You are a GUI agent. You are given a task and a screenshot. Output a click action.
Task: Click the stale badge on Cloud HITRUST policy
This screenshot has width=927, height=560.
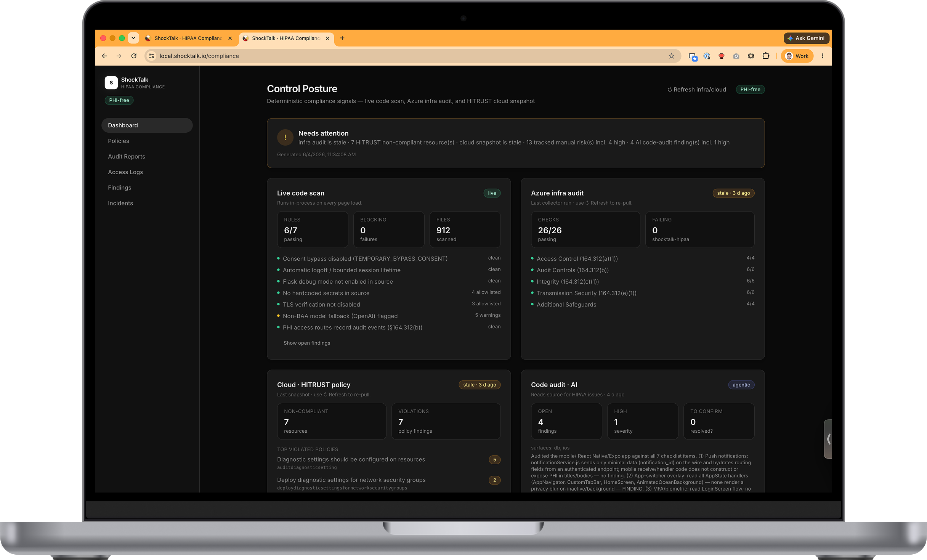pos(480,385)
